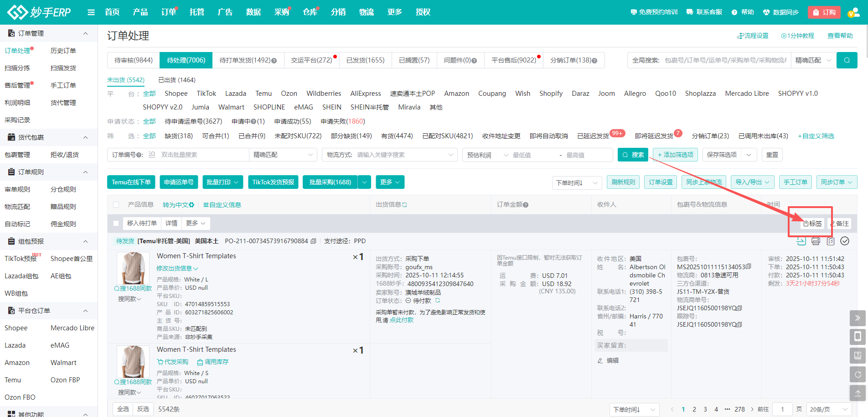Viewport: 868px width, 417px height.
Task: Click the printer icon on the order row
Action: point(816,241)
